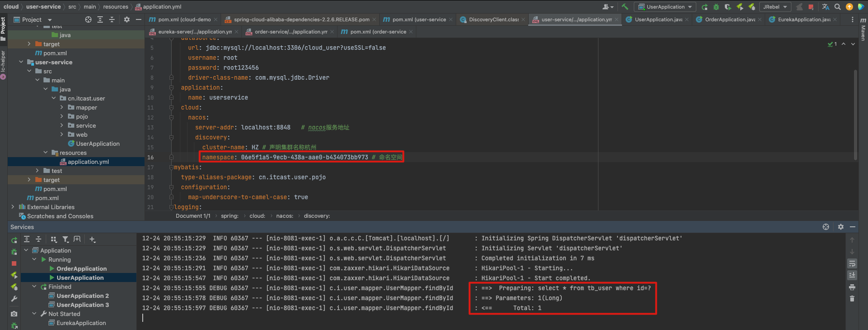Click the editor vertical scrollbar
This screenshot has height=330, width=868.
click(x=855, y=115)
